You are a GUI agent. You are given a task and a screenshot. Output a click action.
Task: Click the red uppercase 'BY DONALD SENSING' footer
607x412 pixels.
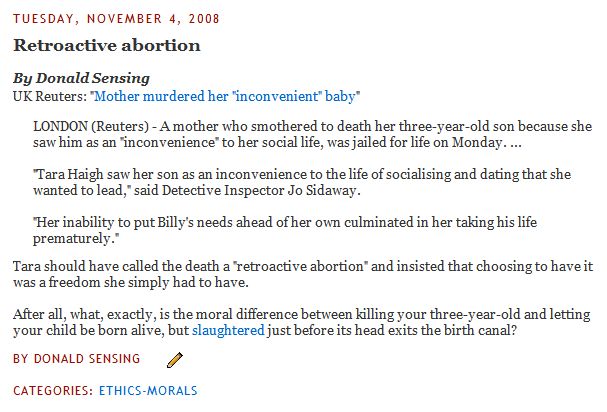point(77,359)
